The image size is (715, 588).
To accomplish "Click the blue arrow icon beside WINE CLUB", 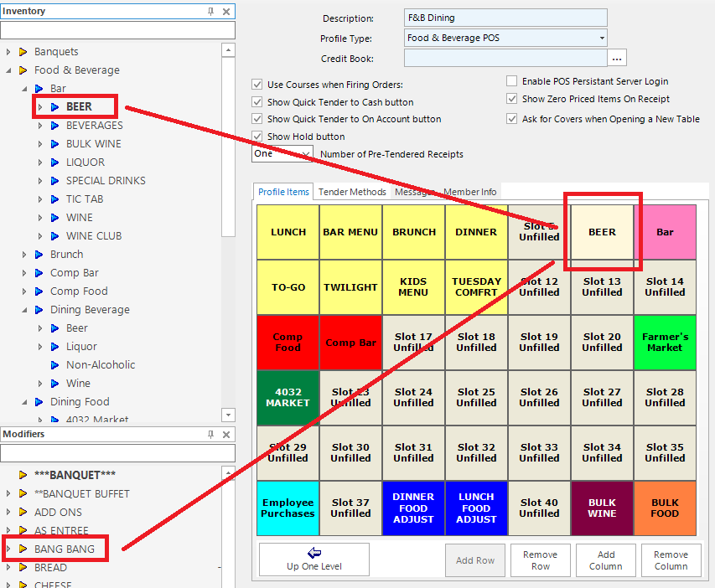I will (x=55, y=236).
